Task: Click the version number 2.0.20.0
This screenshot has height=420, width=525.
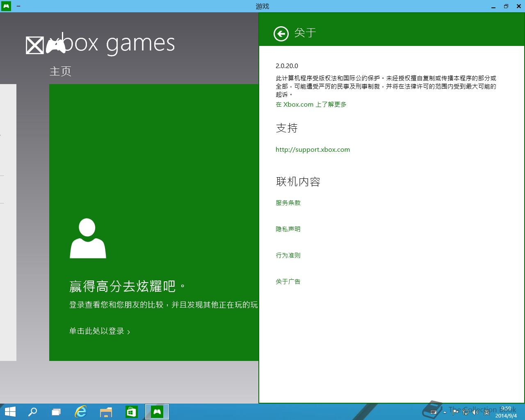Action: tap(287, 66)
